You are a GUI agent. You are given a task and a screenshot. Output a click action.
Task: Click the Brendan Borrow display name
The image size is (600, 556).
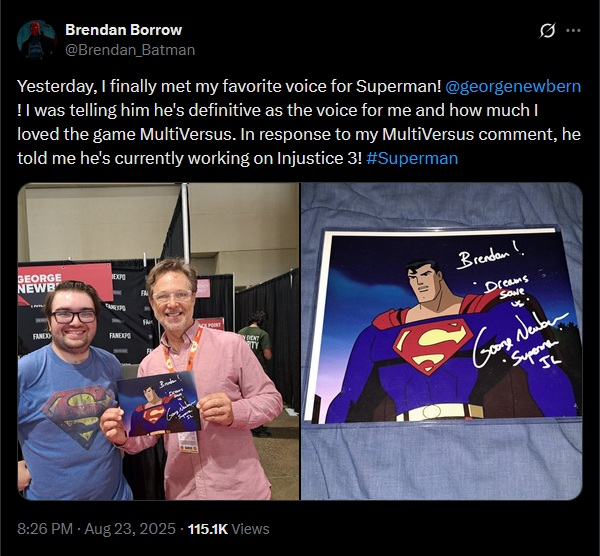click(123, 30)
